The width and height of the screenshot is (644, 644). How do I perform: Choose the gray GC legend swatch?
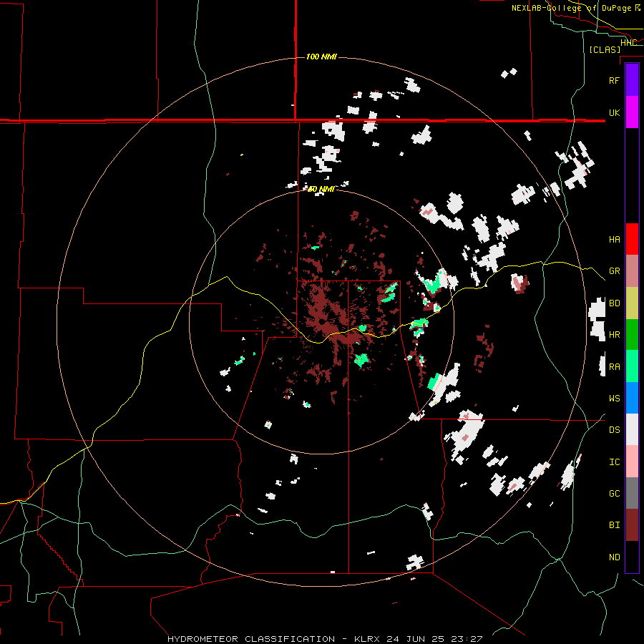pyautogui.click(x=632, y=493)
